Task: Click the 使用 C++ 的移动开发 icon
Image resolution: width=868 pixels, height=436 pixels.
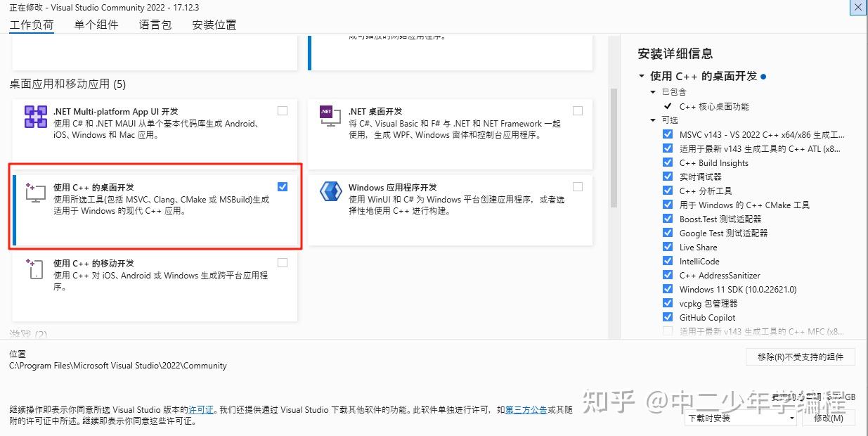Action: (35, 269)
